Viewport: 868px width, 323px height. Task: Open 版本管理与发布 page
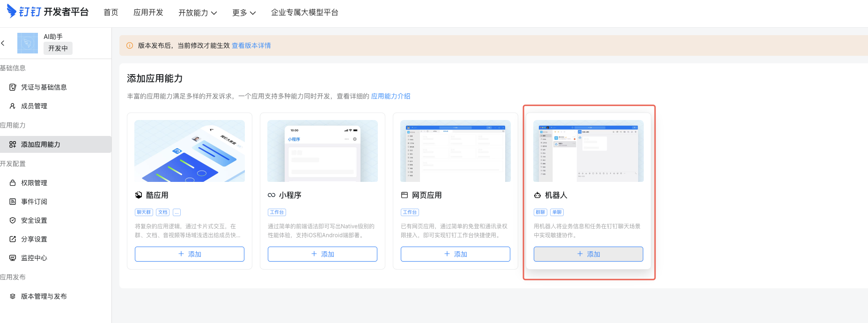pos(44,296)
